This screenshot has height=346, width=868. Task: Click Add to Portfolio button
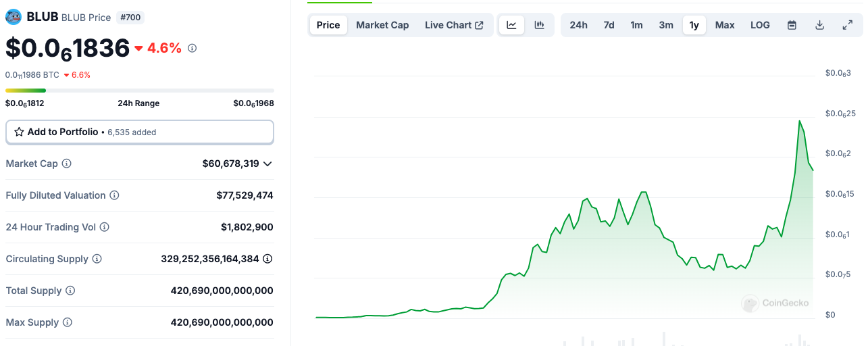click(140, 132)
